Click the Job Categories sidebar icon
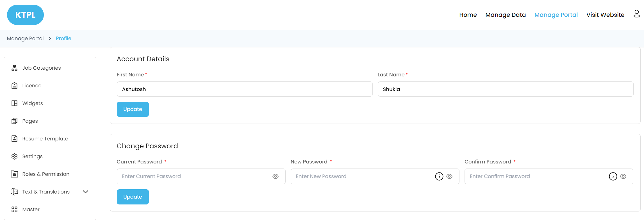Viewport: 644px width, 223px height. [14, 68]
